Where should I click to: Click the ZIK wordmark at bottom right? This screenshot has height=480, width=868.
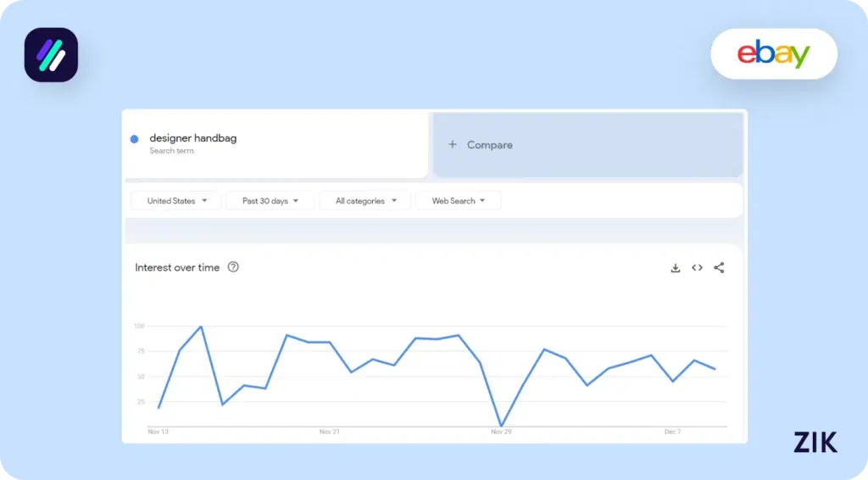pyautogui.click(x=815, y=442)
